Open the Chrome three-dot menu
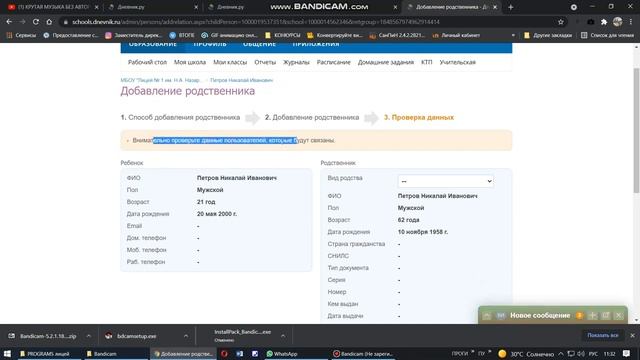The image size is (640, 360). [631, 22]
